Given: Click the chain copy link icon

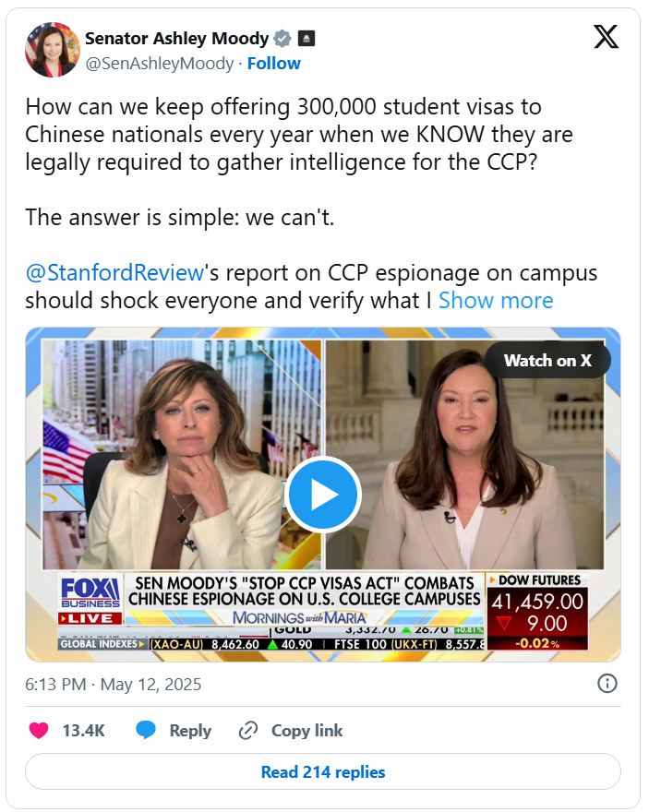Looking at the screenshot, I should pos(247,731).
